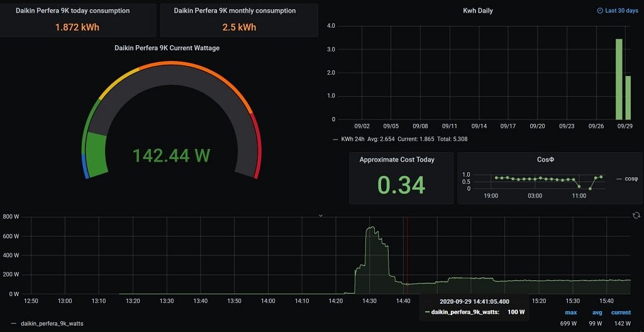This screenshot has height=332, width=644.
Task: Open the Approximate Cost Today panel title
Action: [x=397, y=160]
